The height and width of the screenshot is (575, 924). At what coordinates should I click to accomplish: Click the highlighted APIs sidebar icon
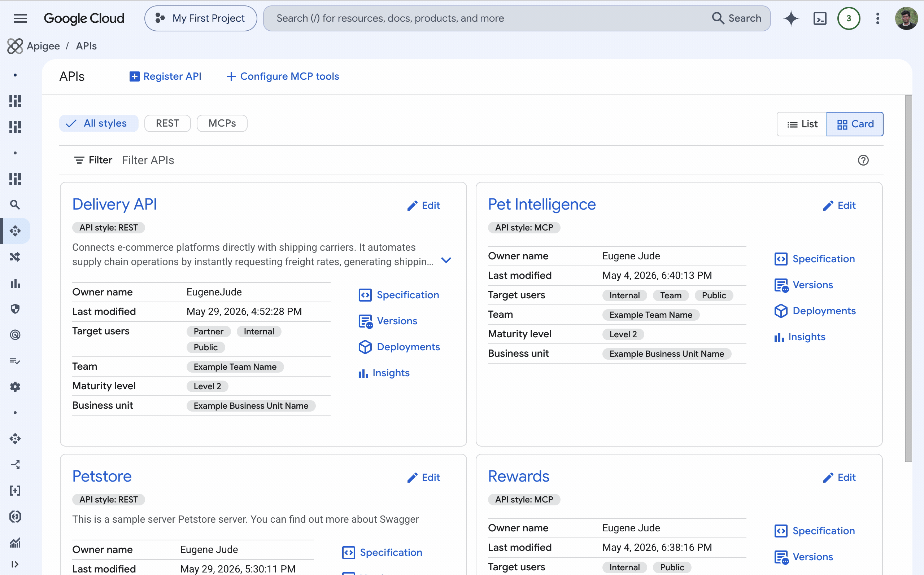(x=15, y=231)
